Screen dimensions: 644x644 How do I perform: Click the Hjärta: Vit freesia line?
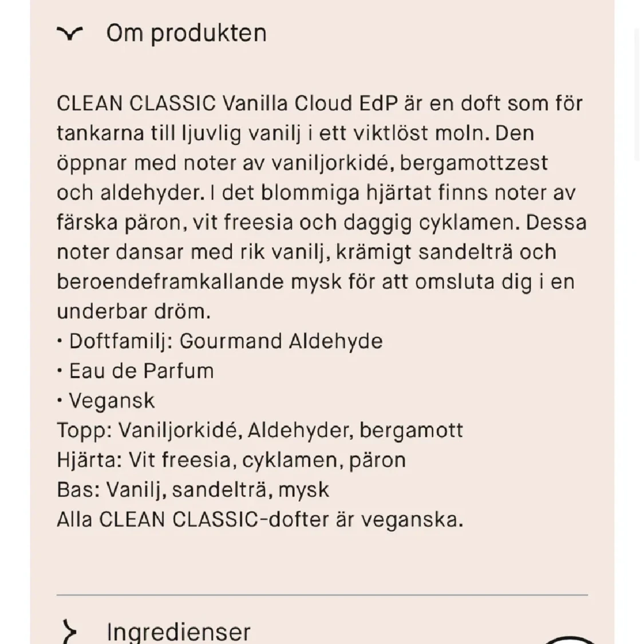click(231, 460)
